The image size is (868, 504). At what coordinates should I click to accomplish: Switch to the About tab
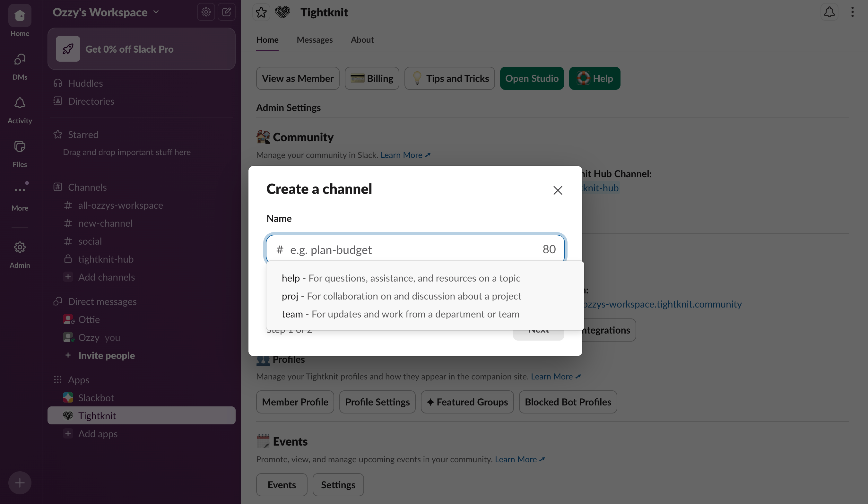click(362, 39)
